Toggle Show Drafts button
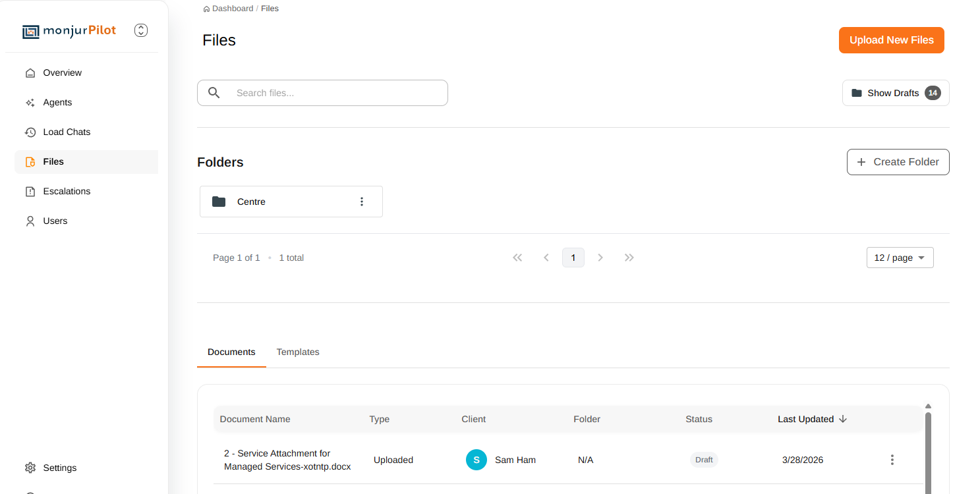 896,93
